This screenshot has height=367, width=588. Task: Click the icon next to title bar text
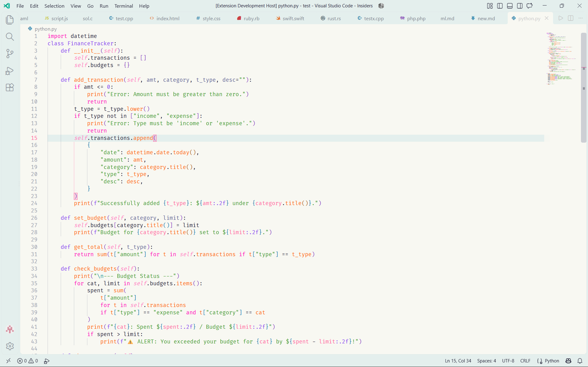[x=381, y=6]
